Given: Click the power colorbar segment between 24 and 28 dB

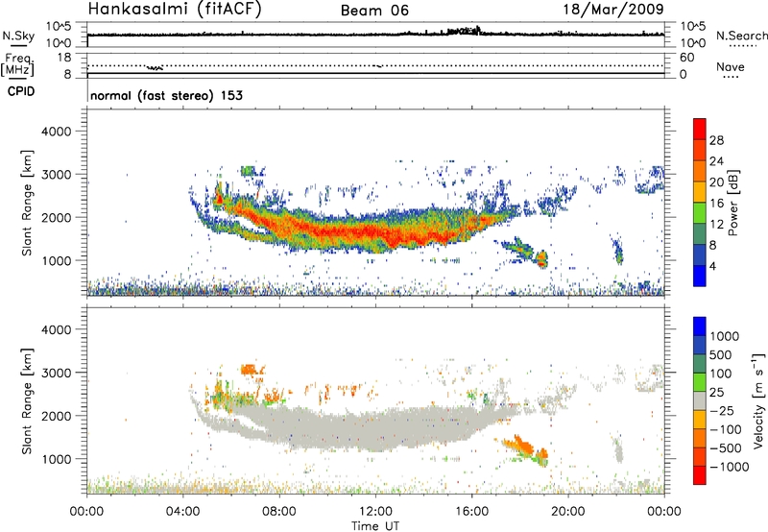Looking at the screenshot, I should [x=700, y=151].
